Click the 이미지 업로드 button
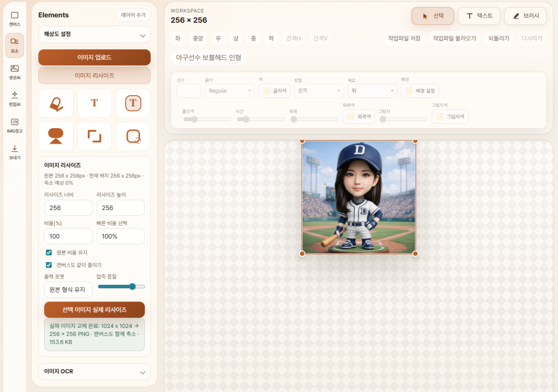The height and width of the screenshot is (392, 558). click(x=94, y=58)
